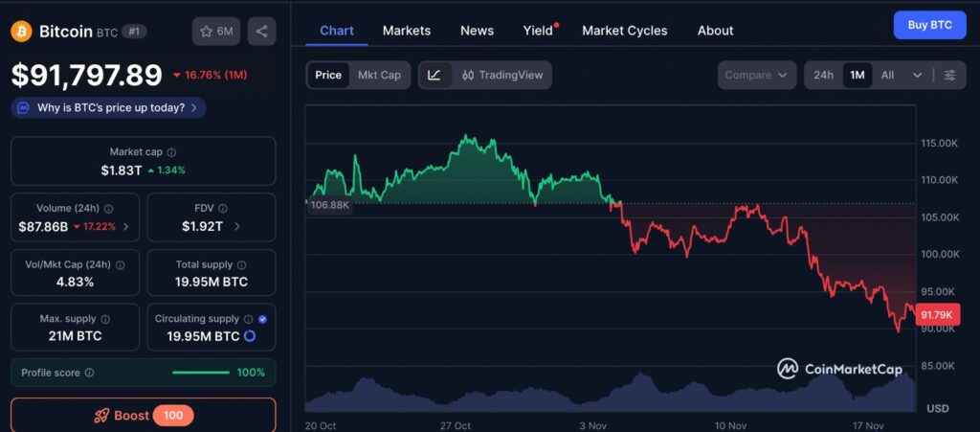Open the Compare dropdown
This screenshot has height=432, width=980.
click(x=756, y=75)
